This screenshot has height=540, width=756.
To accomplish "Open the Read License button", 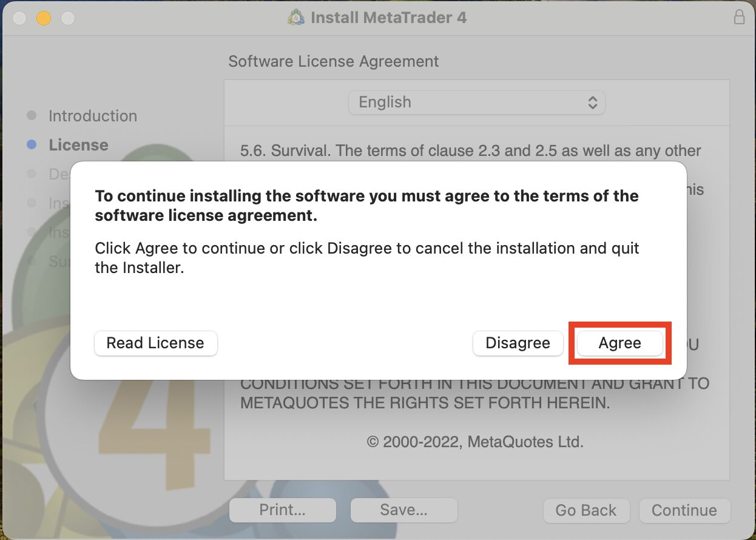I will click(x=155, y=343).
